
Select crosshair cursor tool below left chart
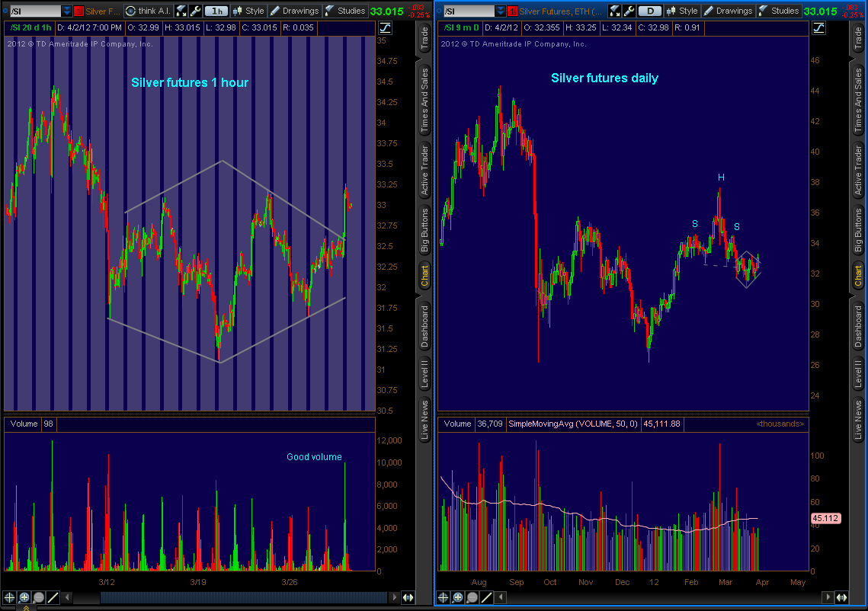(10, 597)
